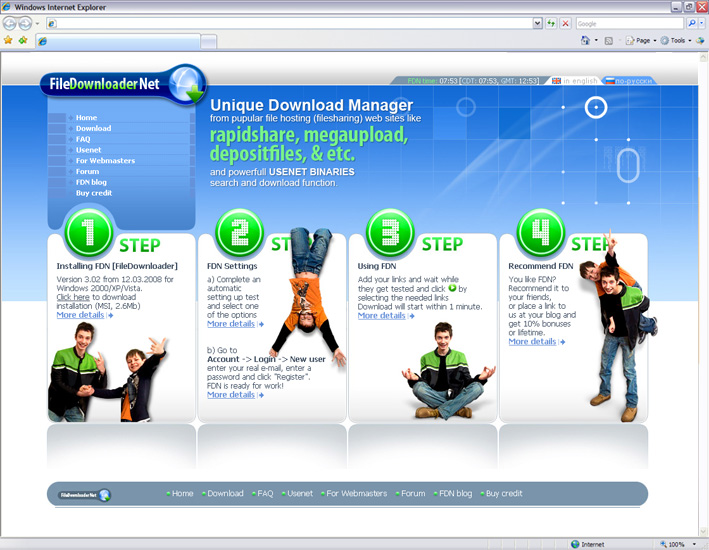This screenshot has width=709, height=550.
Task: Click footer Buy credit link
Action: 504,493
